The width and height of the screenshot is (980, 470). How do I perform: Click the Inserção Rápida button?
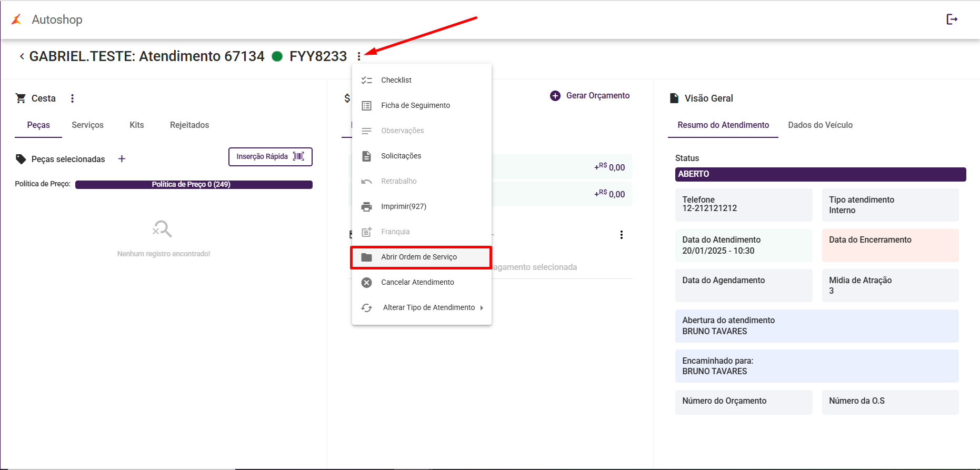coord(270,157)
